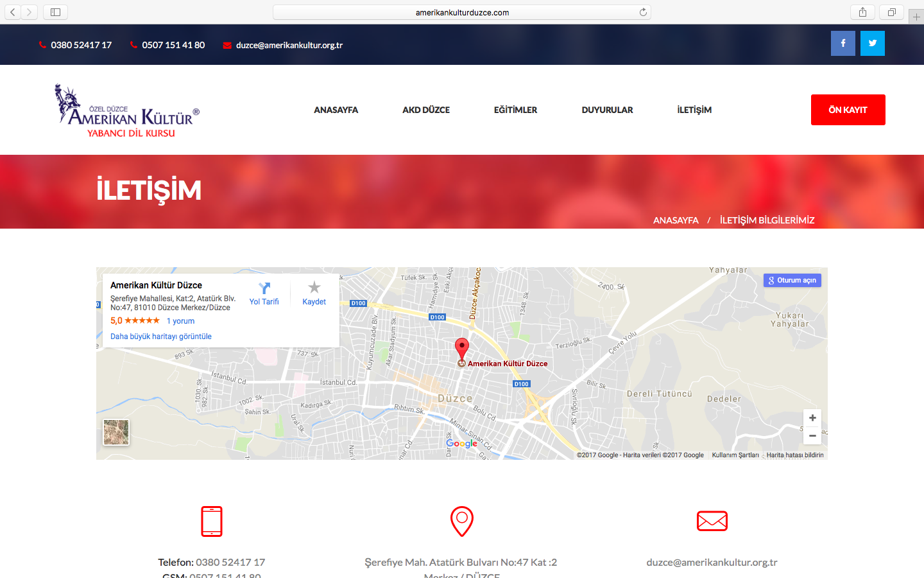Screen dimensions: 924x578
Task: Zoom in the map with plus
Action: click(x=812, y=417)
